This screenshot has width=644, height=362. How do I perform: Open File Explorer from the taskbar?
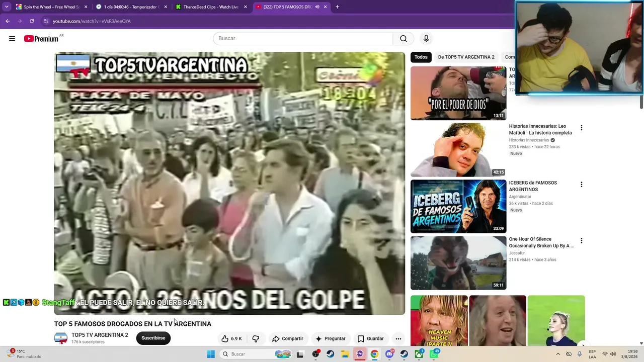[345, 354]
